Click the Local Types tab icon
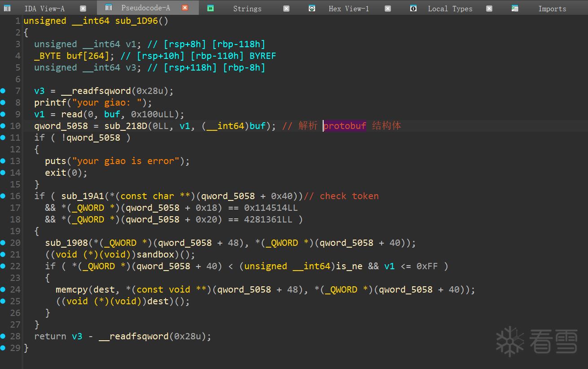The height and width of the screenshot is (369, 588). (x=413, y=8)
